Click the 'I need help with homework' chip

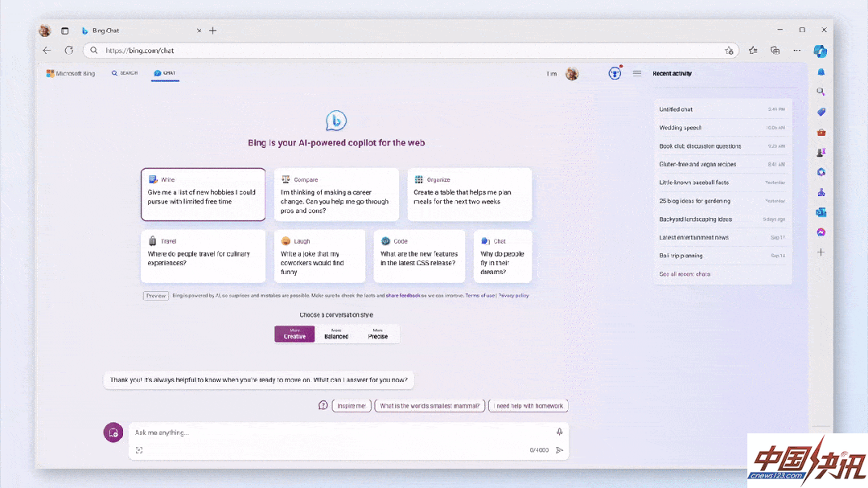(528, 405)
